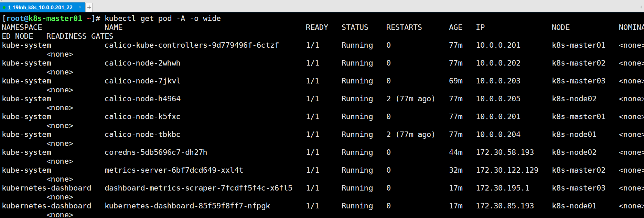Click the tab bar scroll-left arrow
Viewport: 644px width, 218px height.
(x=641, y=7)
